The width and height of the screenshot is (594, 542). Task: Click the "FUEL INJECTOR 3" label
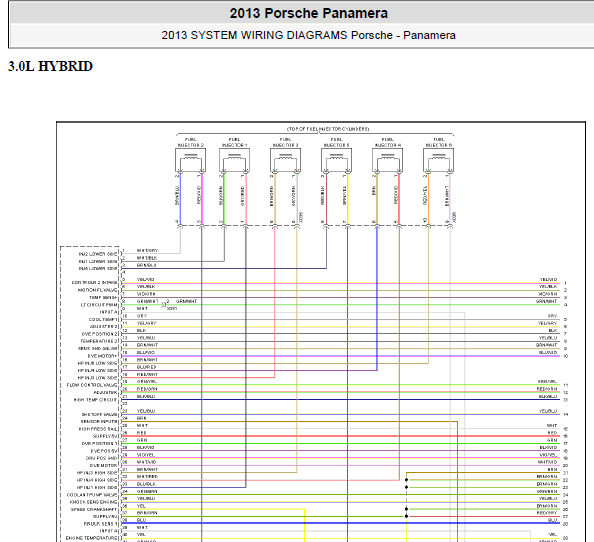(286, 142)
